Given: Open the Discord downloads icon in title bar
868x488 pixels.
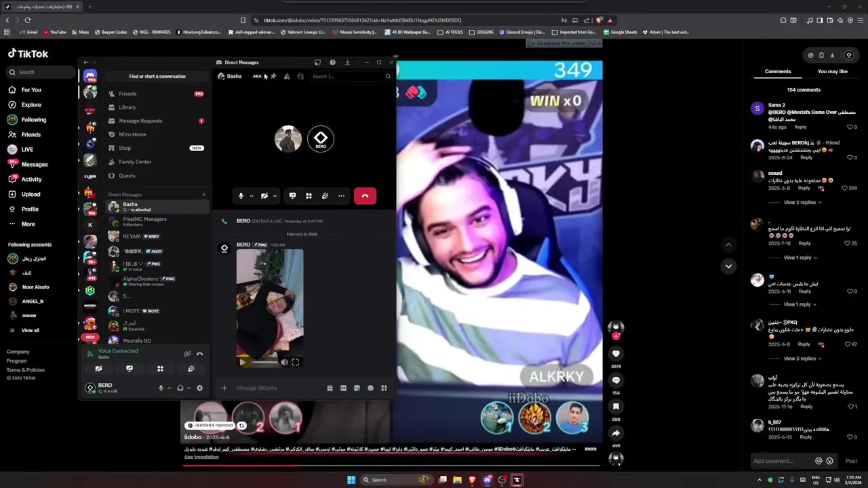Looking at the screenshot, I should coord(347,62).
